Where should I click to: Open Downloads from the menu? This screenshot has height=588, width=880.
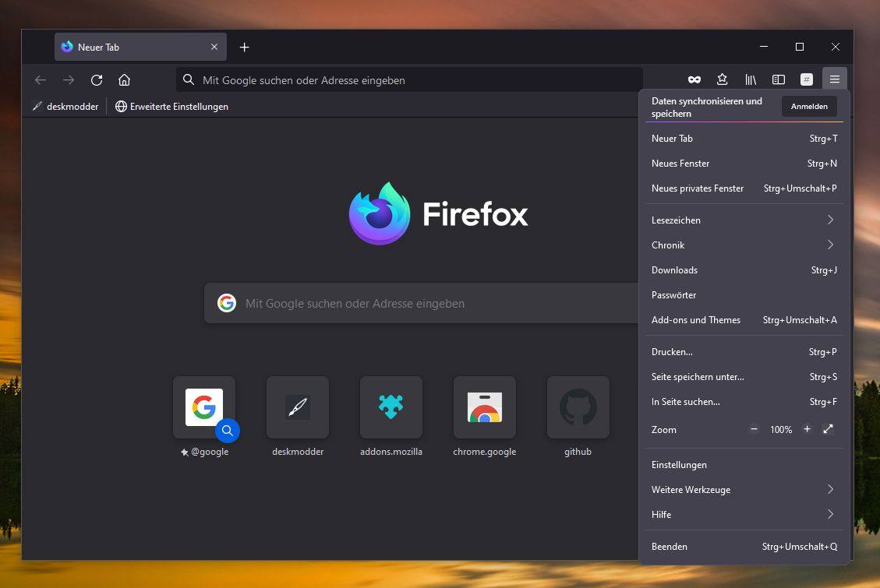tap(744, 270)
